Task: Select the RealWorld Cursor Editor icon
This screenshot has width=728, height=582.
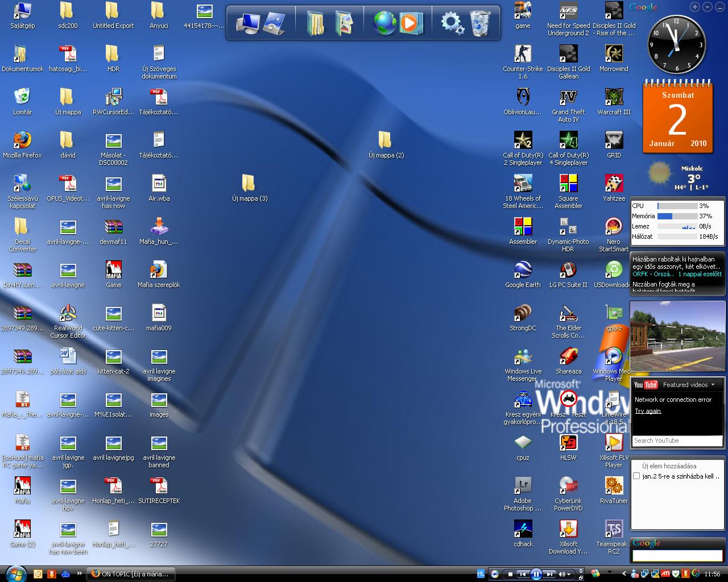Action: [68, 322]
